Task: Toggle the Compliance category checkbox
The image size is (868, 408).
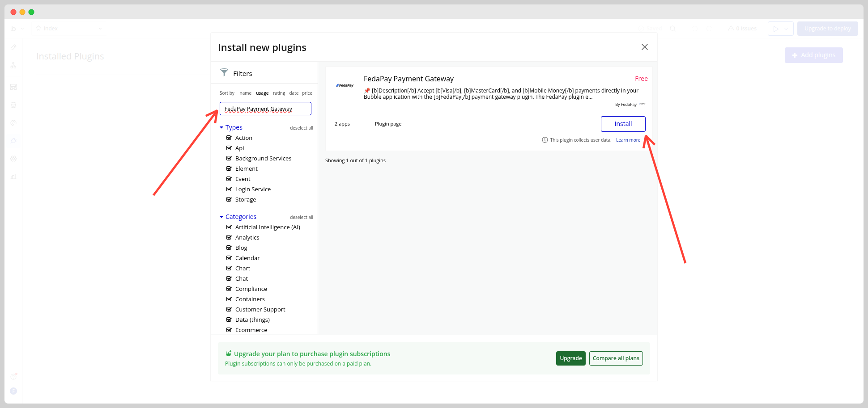Action: click(229, 289)
